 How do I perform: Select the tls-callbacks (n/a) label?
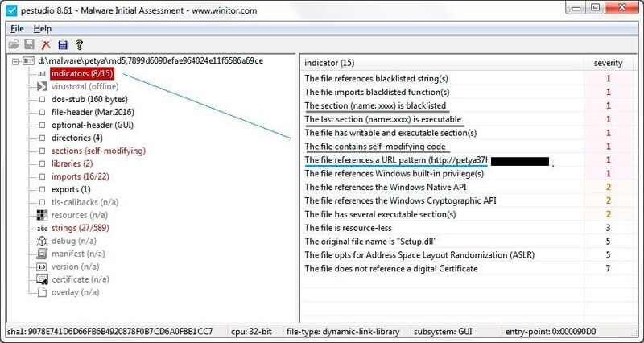point(85,202)
